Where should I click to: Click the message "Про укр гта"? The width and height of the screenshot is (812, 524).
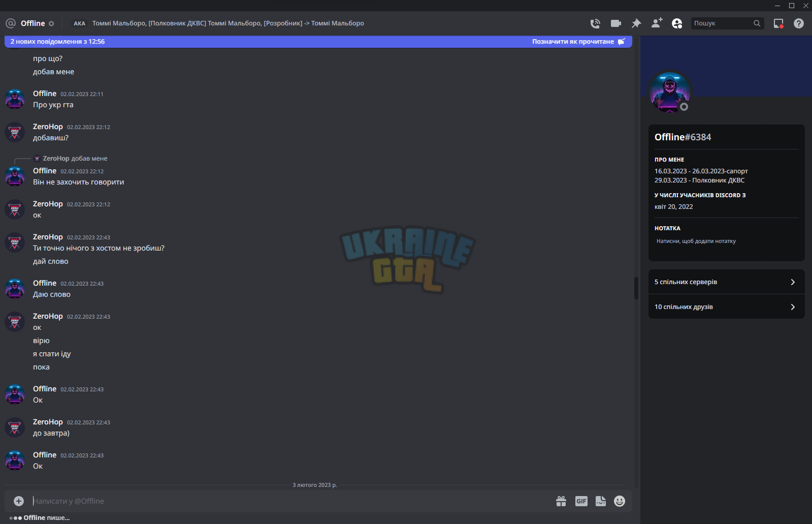tap(53, 105)
